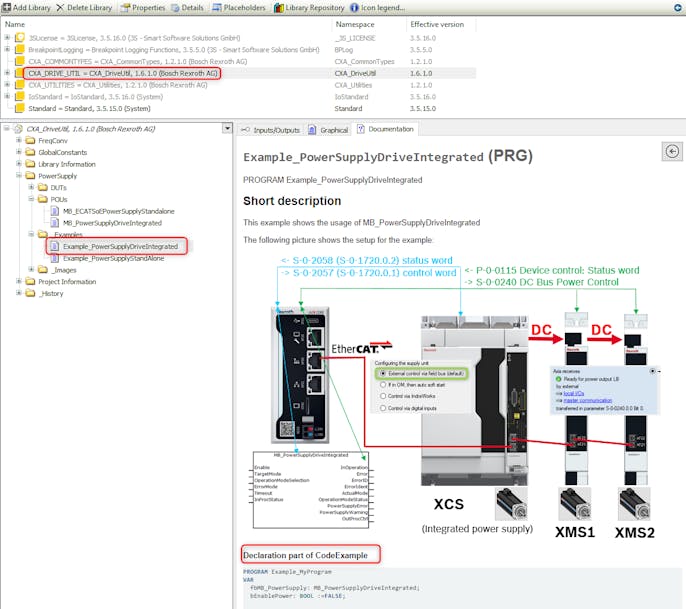
Task: Switch to the Inputs/Outputs tab
Action: (x=270, y=130)
